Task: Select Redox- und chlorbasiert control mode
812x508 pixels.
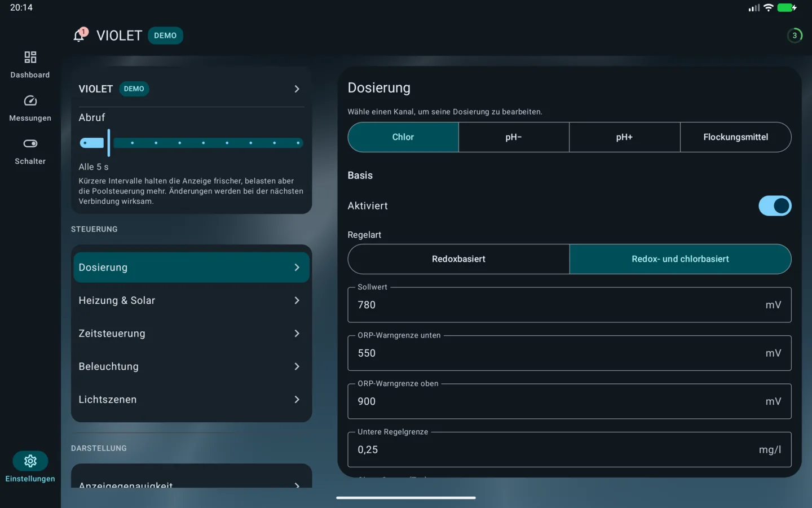Action: point(680,259)
